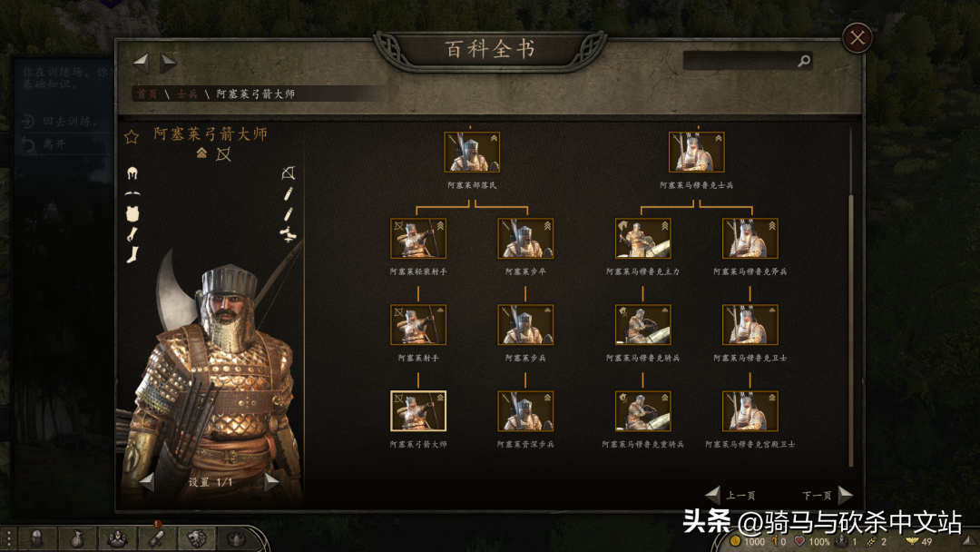Click 士兵 breadcrumb link
980x552 pixels.
[x=187, y=94]
